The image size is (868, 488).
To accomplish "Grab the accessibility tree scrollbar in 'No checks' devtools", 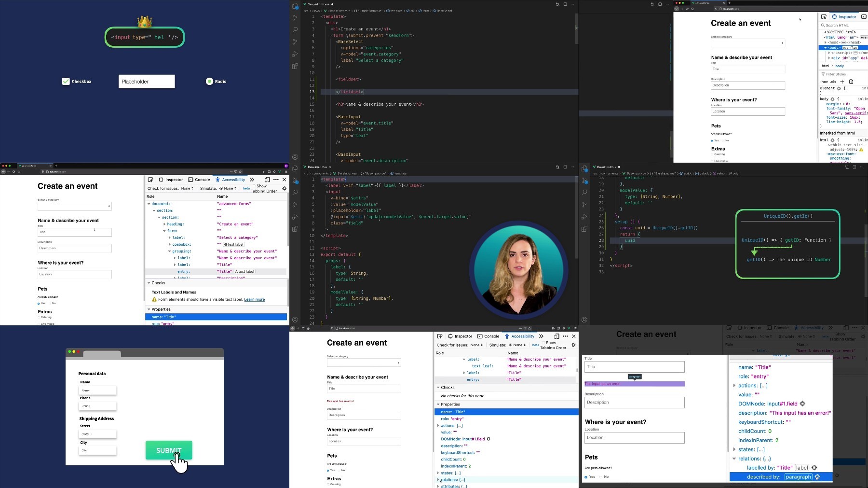I will point(577,370).
